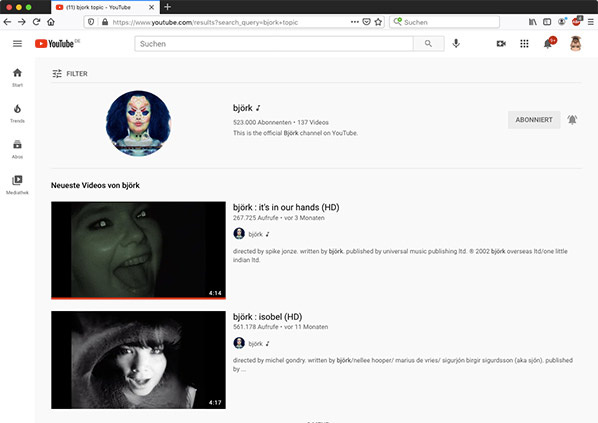
Task: Click description directed by spike jonze
Action: (x=400, y=256)
